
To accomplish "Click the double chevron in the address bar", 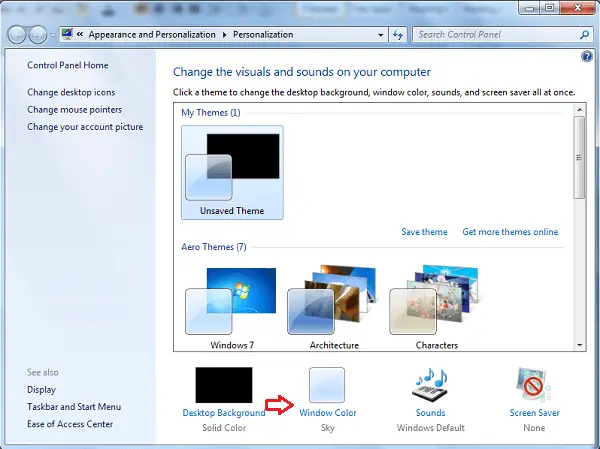I will pos(80,34).
